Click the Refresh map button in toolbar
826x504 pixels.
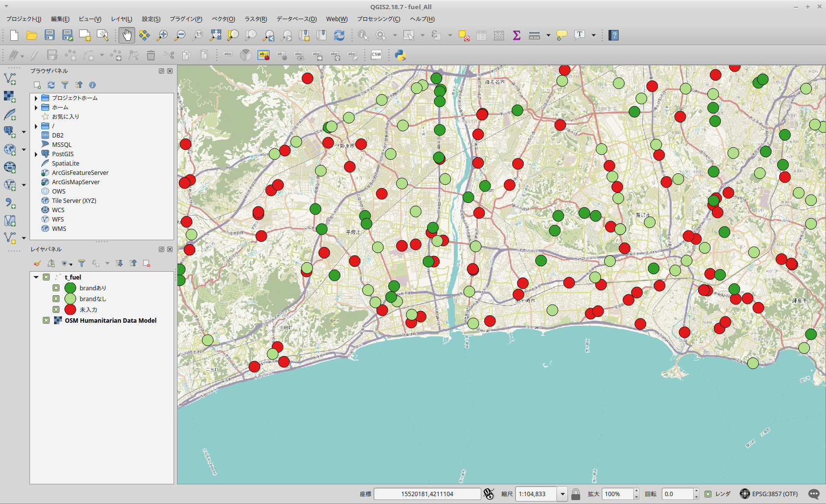point(339,35)
